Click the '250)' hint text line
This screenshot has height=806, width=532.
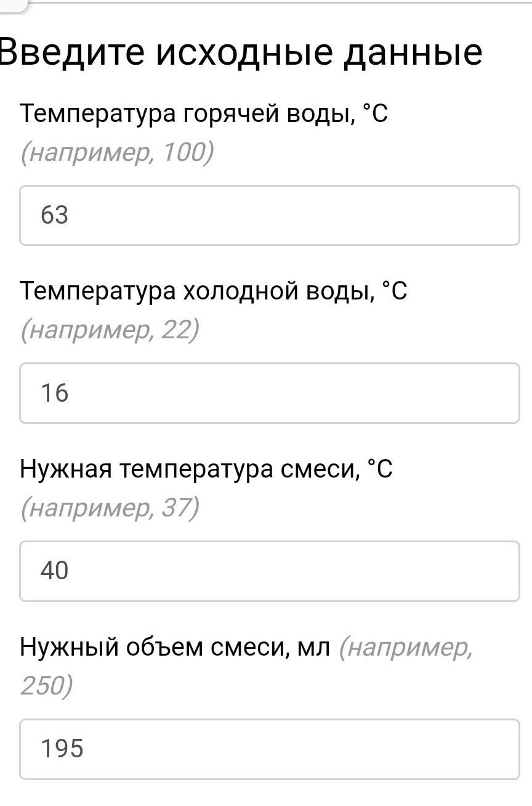(x=46, y=685)
